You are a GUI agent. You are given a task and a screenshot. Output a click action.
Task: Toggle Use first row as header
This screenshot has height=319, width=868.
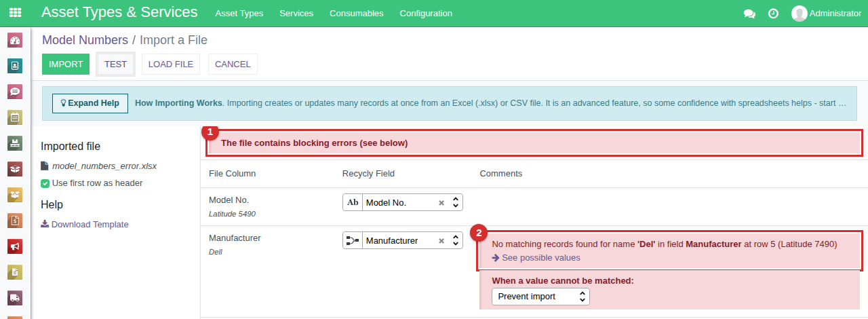coord(45,183)
